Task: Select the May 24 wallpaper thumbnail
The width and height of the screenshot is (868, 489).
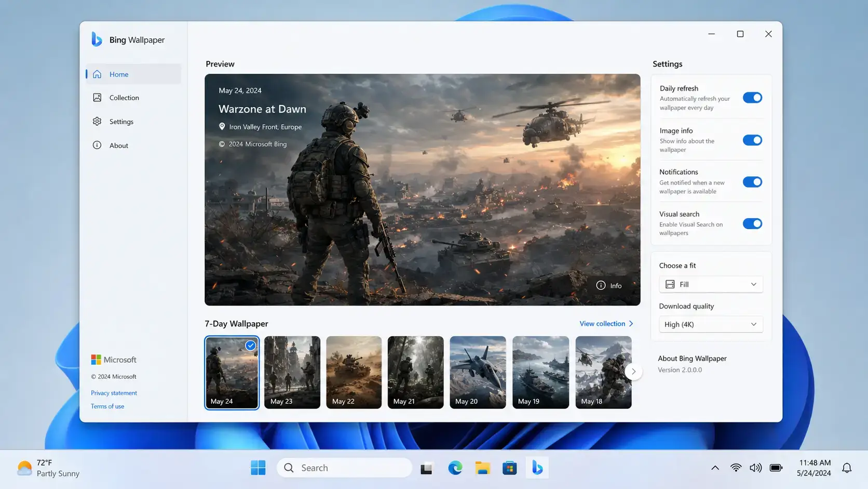Action: [x=232, y=372]
